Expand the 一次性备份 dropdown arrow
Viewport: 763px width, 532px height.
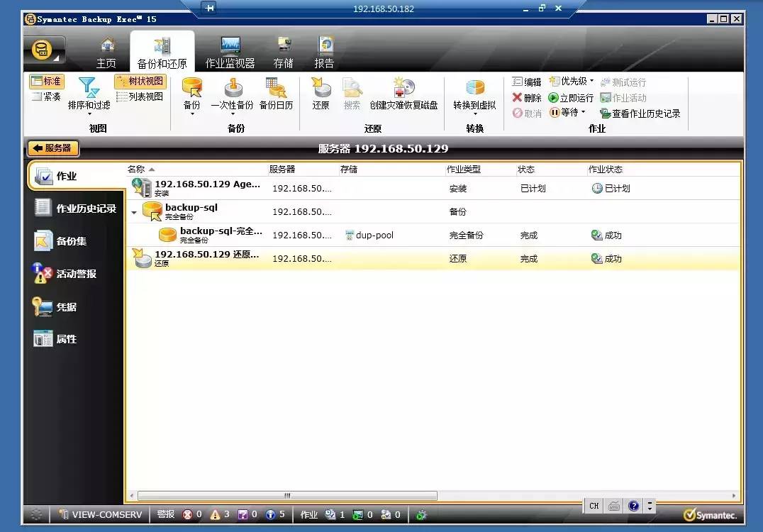pyautogui.click(x=233, y=114)
